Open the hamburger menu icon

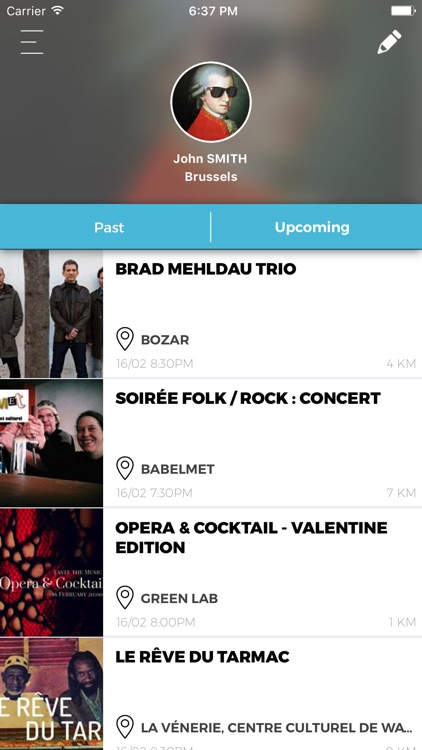tap(32, 42)
